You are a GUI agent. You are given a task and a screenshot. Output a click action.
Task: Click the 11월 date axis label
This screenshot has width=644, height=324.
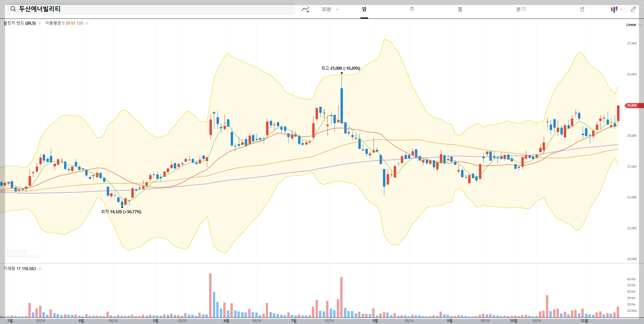(584, 321)
